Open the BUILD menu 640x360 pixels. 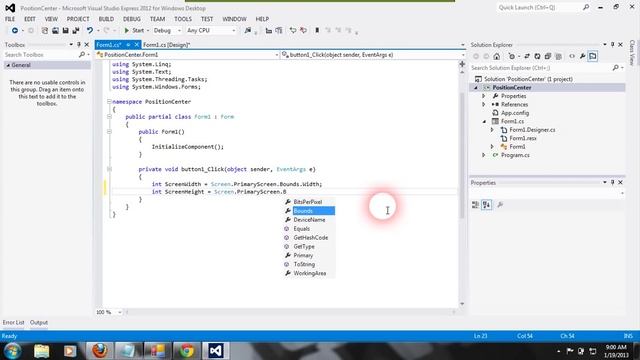click(x=106, y=19)
